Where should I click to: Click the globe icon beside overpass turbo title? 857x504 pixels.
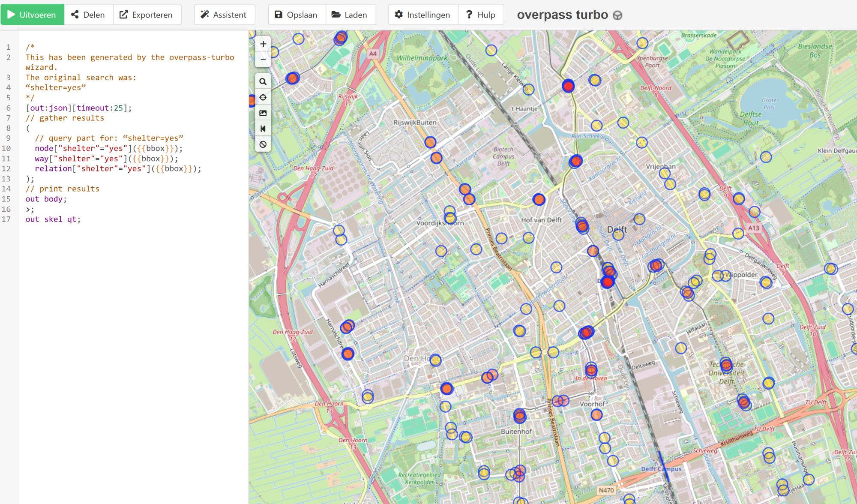click(x=617, y=15)
